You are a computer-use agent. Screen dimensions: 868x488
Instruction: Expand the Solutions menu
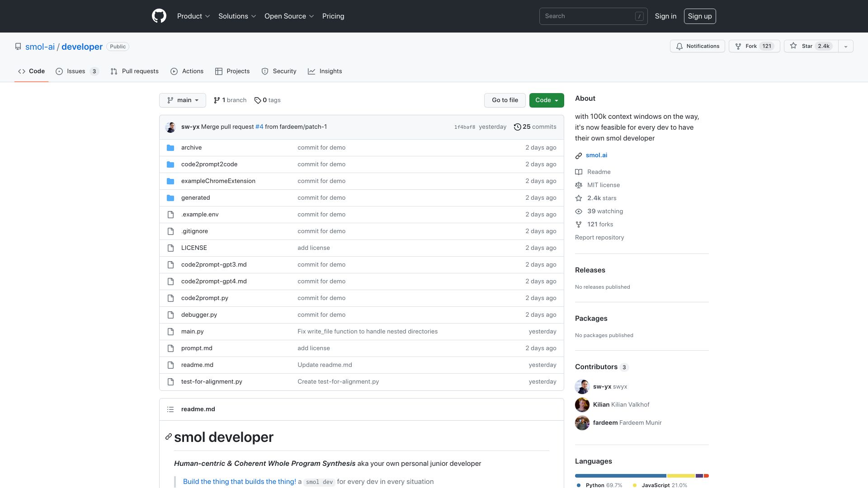(237, 16)
